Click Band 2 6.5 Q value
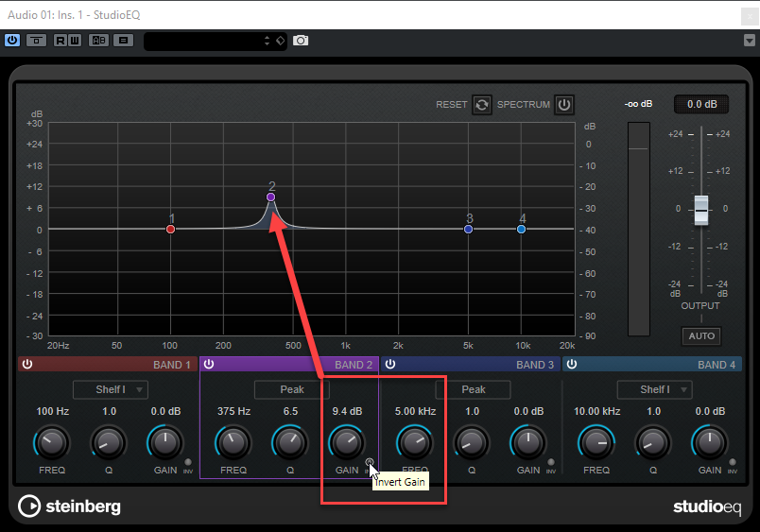Image resolution: width=760 pixels, height=532 pixels. tap(290, 411)
